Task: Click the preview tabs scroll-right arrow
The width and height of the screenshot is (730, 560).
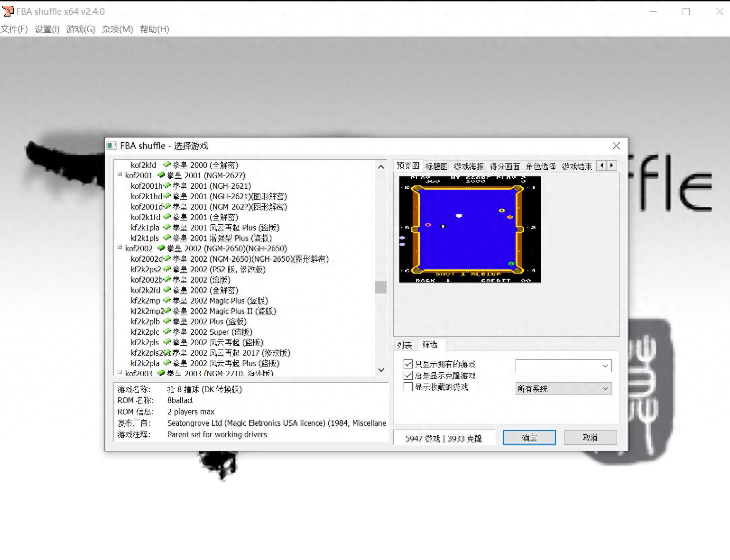Action: pyautogui.click(x=611, y=165)
